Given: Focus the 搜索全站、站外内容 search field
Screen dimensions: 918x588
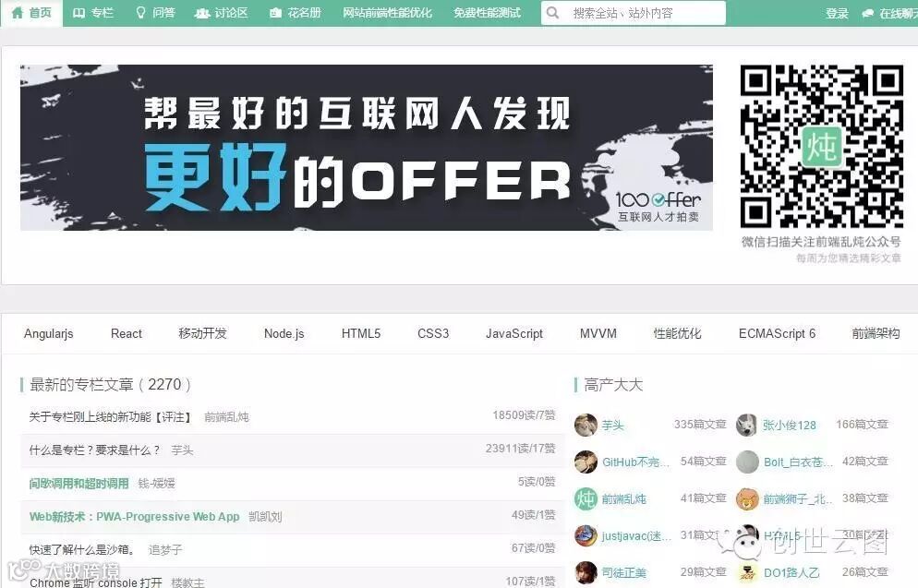Looking at the screenshot, I should point(634,13).
